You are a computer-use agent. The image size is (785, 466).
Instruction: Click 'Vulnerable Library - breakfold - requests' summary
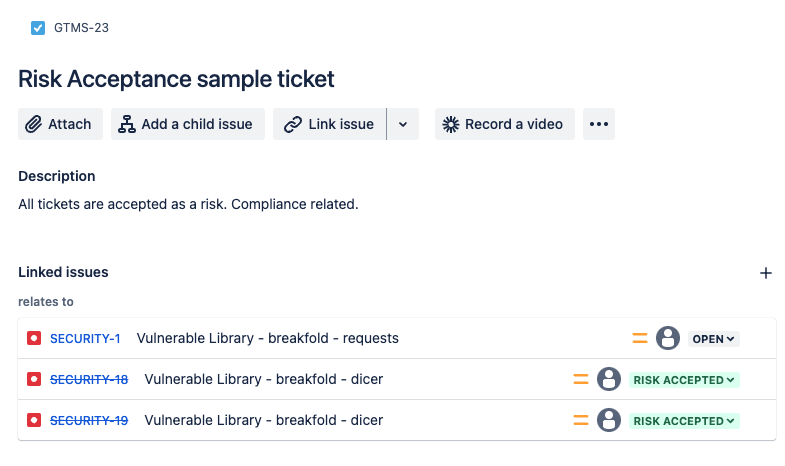click(268, 338)
